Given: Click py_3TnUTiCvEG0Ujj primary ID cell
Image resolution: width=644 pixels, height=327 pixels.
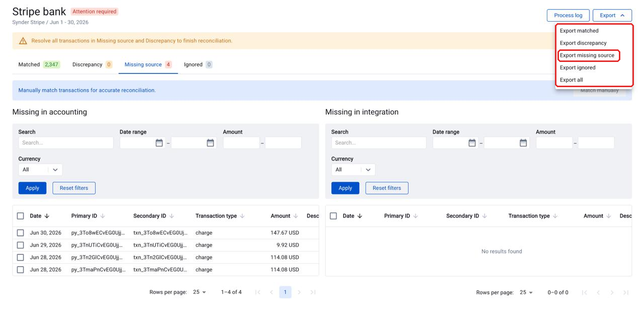Looking at the screenshot, I should tap(98, 245).
